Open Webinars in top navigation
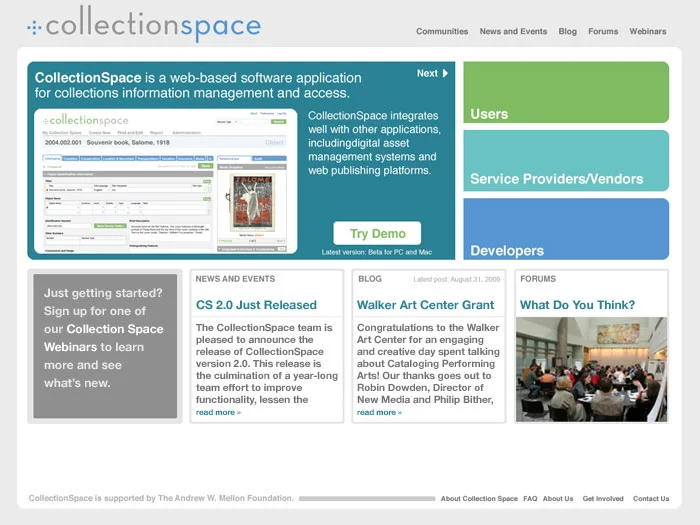 [x=648, y=31]
